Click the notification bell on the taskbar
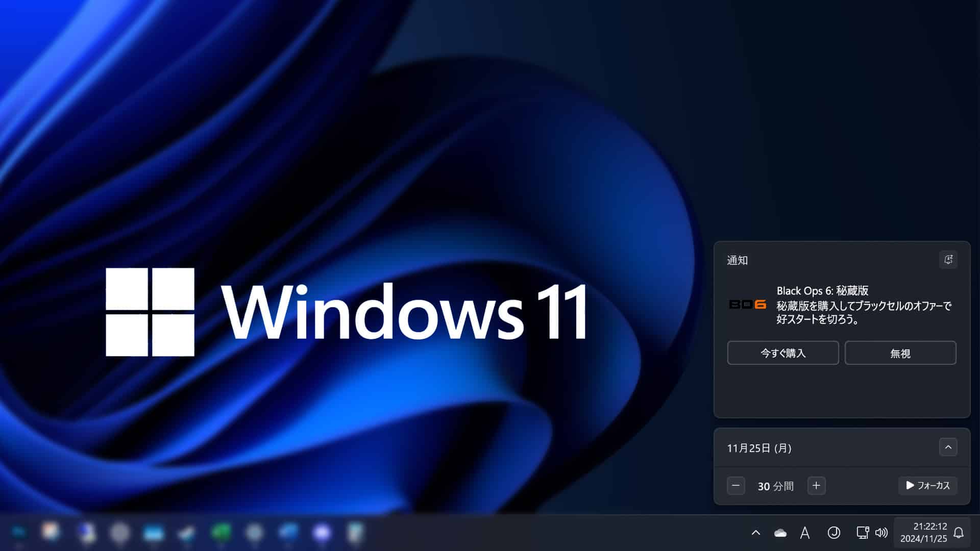This screenshot has height=551, width=980. (x=959, y=533)
